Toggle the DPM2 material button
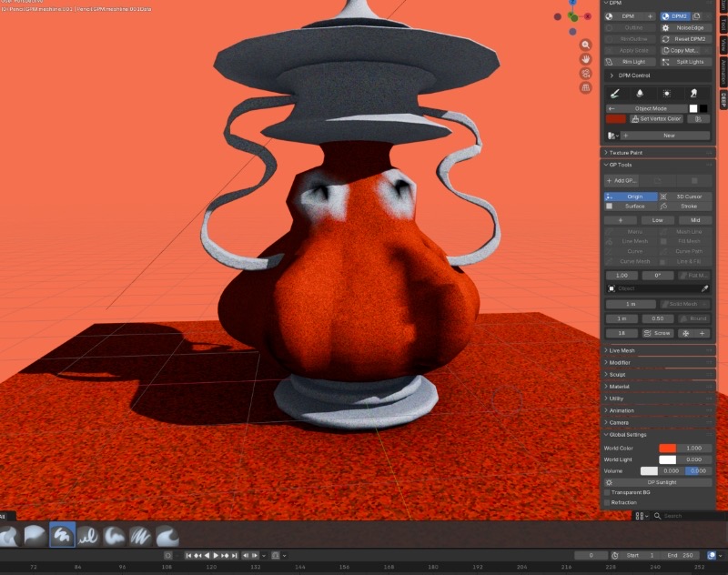This screenshot has width=728, height=575. coord(675,16)
